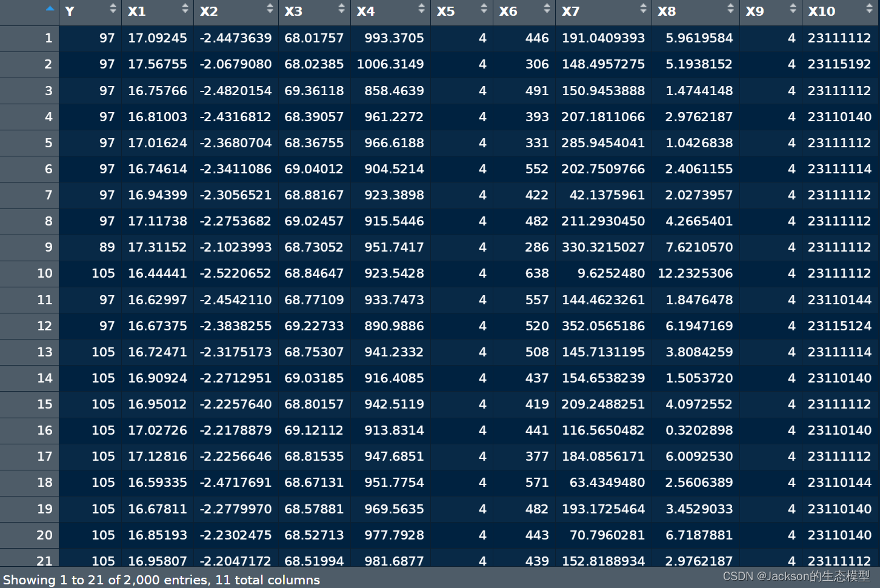The width and height of the screenshot is (880, 588).
Task: Click X8 value 12.2325306
Action: (x=695, y=273)
